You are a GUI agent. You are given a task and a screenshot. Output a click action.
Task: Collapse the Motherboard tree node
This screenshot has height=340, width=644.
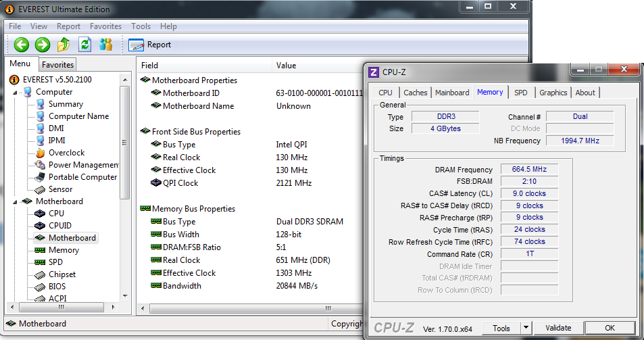coord(15,201)
